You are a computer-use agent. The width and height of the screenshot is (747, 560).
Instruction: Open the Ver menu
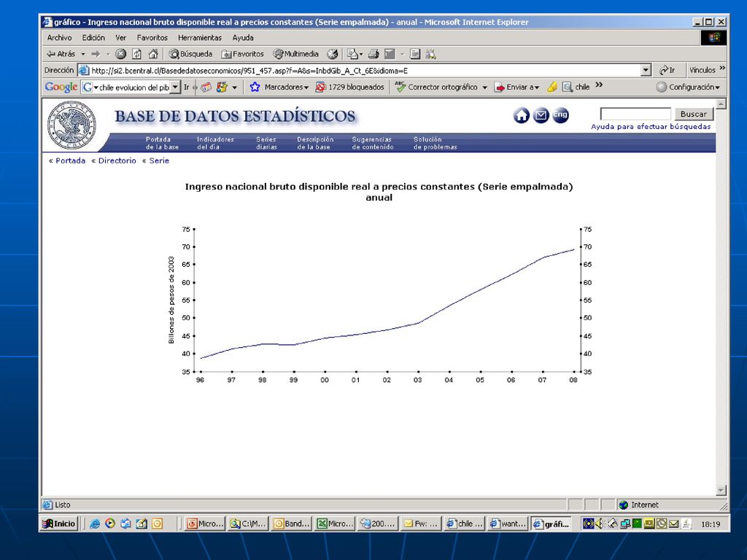[121, 38]
